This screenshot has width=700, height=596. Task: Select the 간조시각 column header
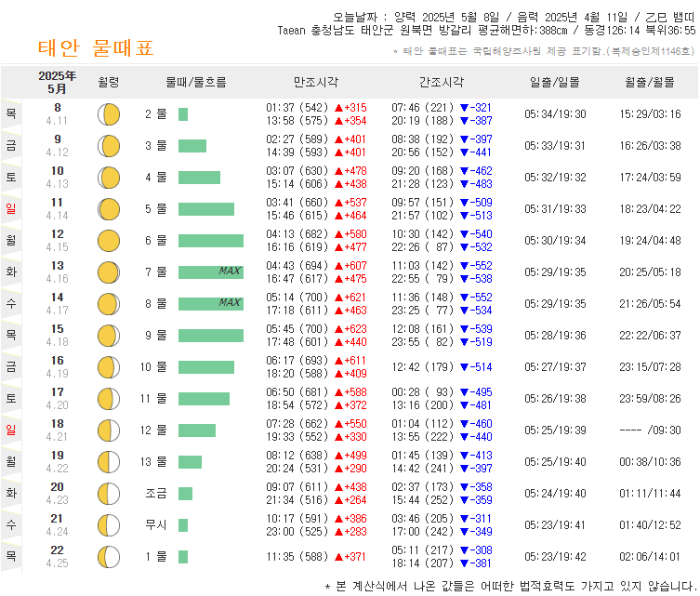click(x=442, y=82)
